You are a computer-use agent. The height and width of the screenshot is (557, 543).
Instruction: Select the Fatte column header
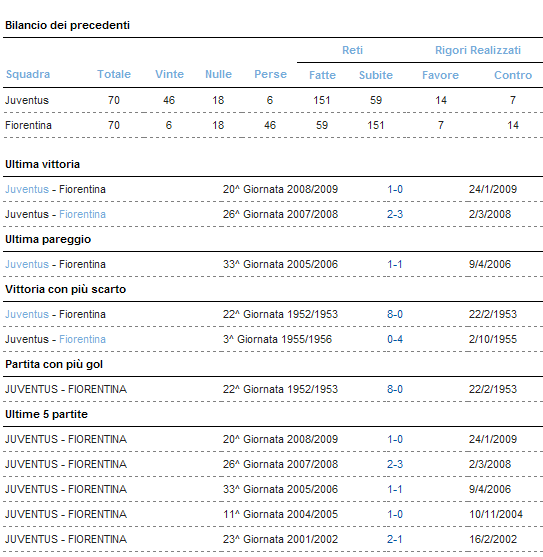pyautogui.click(x=322, y=75)
